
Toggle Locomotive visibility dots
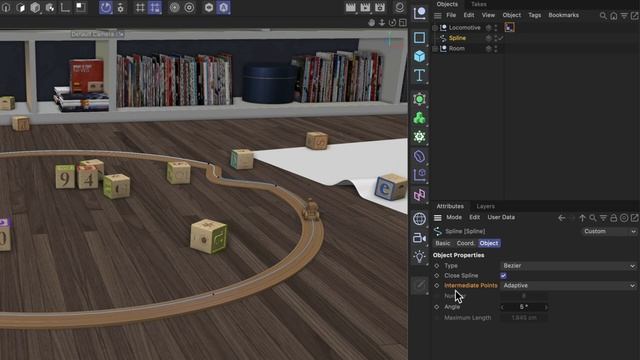click(496, 28)
